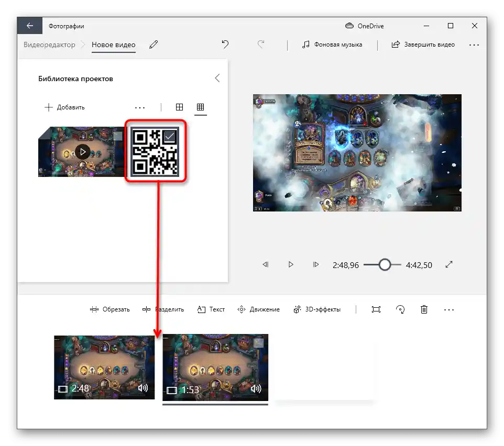Click Разделить split tool
Image resolution: width=504 pixels, height=446 pixels.
point(163,309)
